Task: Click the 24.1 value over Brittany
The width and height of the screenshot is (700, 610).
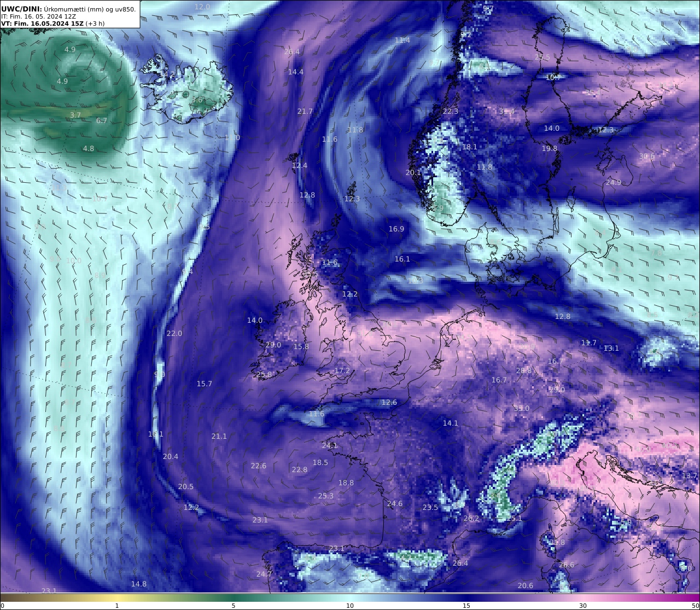Action: [x=329, y=445]
